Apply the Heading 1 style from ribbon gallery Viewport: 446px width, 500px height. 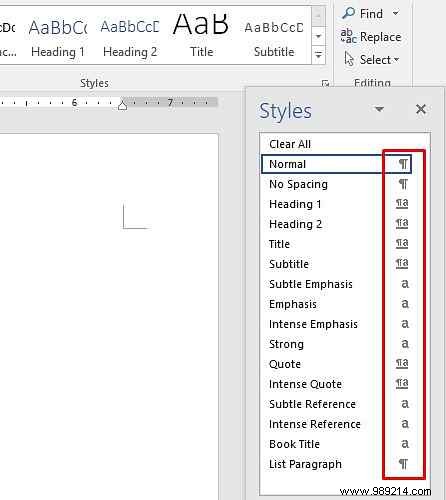[x=58, y=37]
